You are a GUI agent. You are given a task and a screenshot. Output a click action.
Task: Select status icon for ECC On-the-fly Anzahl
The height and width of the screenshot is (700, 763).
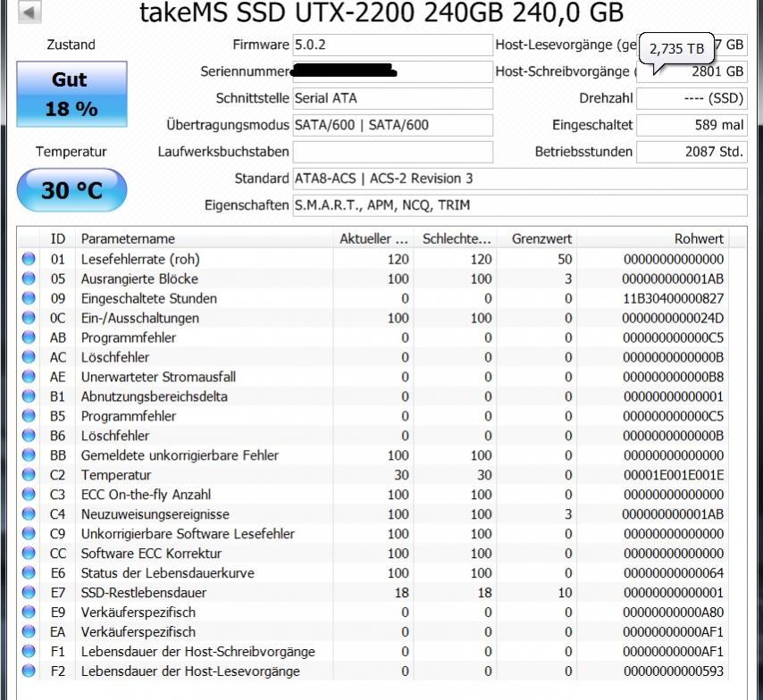[x=29, y=495]
